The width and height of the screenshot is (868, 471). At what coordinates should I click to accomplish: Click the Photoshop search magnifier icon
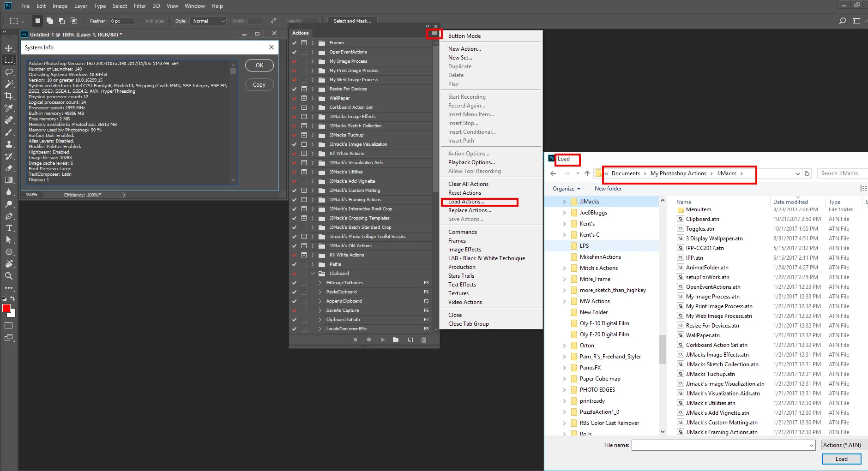[x=843, y=21]
